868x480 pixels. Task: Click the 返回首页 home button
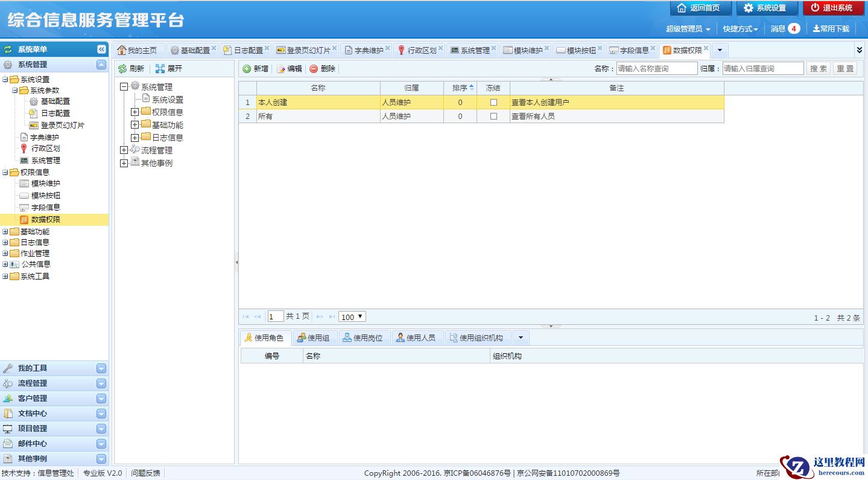coord(700,8)
